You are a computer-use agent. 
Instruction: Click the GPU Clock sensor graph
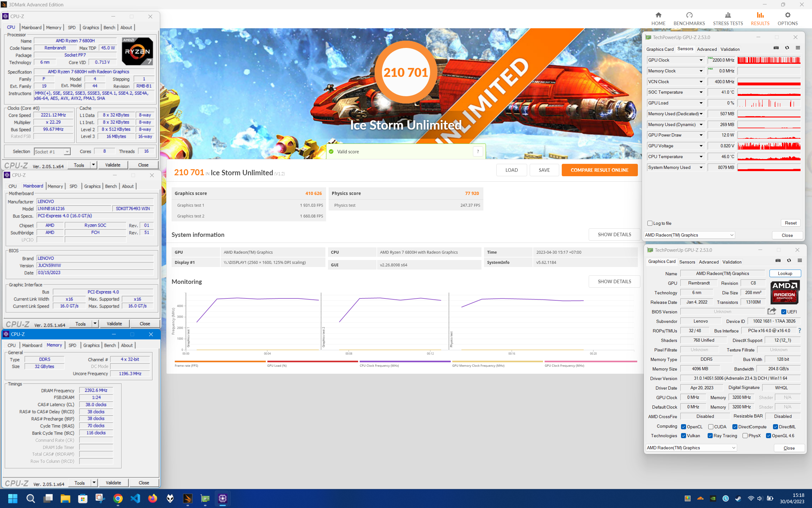click(x=769, y=60)
